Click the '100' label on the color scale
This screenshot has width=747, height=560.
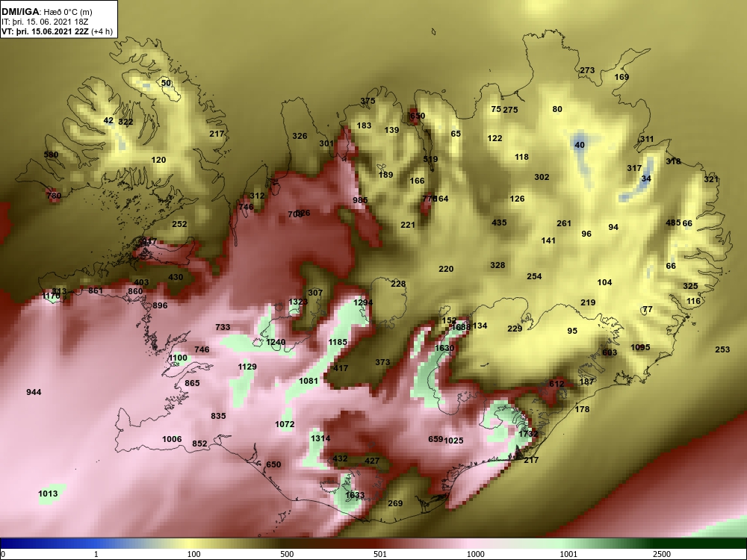[193, 554]
